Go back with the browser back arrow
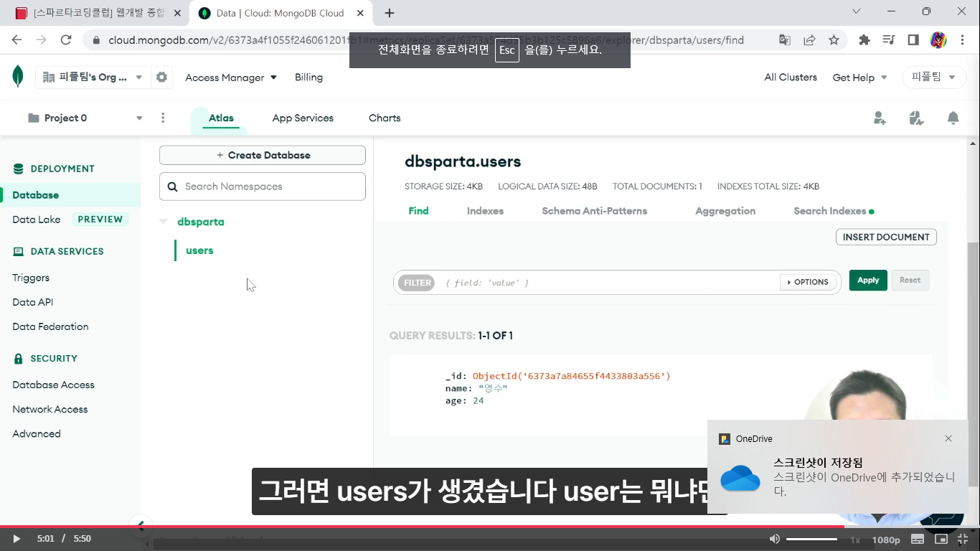980x551 pixels. pyautogui.click(x=17, y=40)
